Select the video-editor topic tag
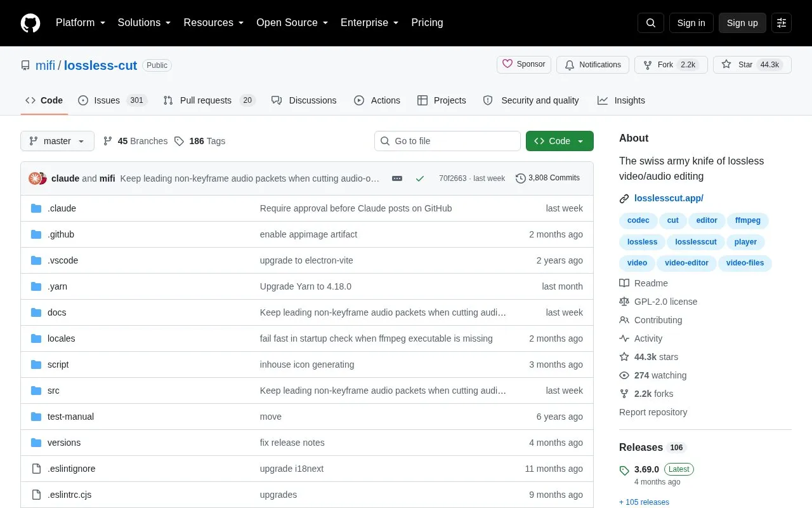Image resolution: width=812 pixels, height=508 pixels. click(686, 263)
